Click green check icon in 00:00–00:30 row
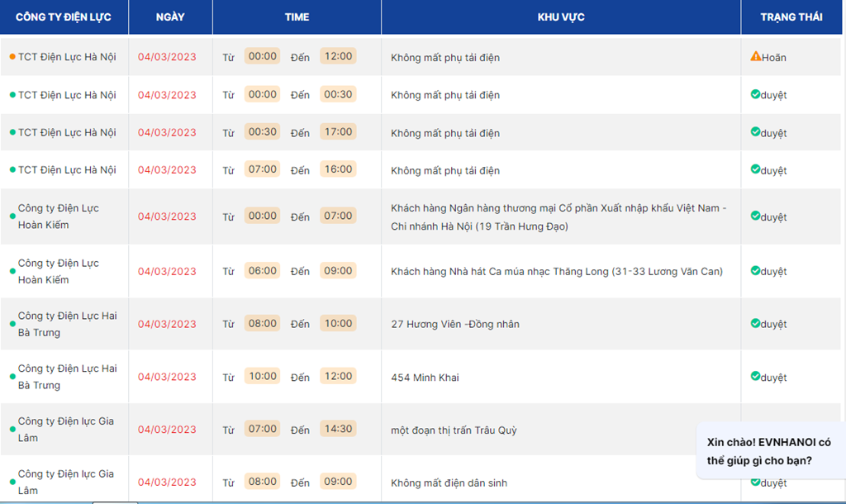This screenshot has width=846, height=504. (x=755, y=94)
